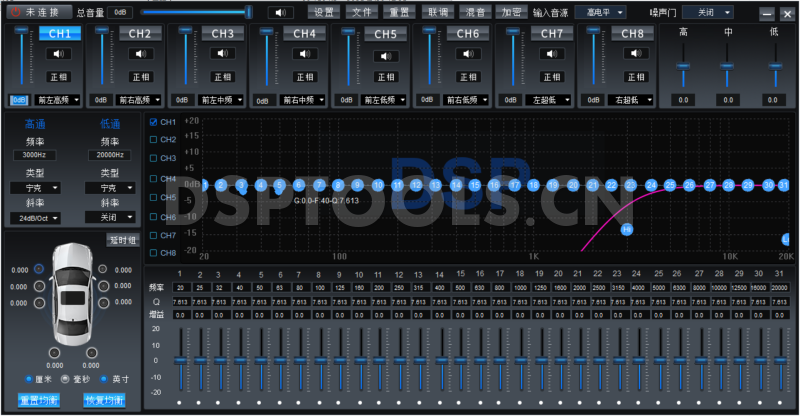Click EQ band node 24 on curve
Viewport: 800px width, 416px height.
pyautogui.click(x=651, y=185)
